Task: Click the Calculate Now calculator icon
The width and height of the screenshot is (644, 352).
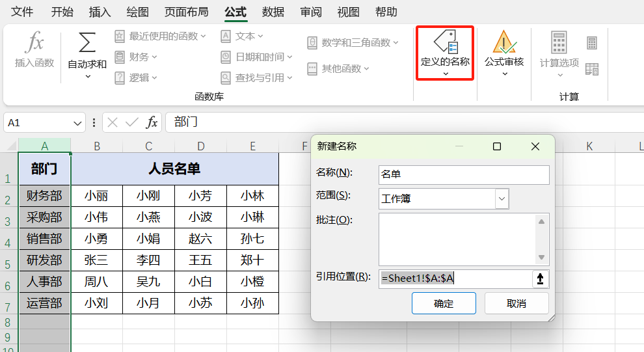Action: (592, 43)
